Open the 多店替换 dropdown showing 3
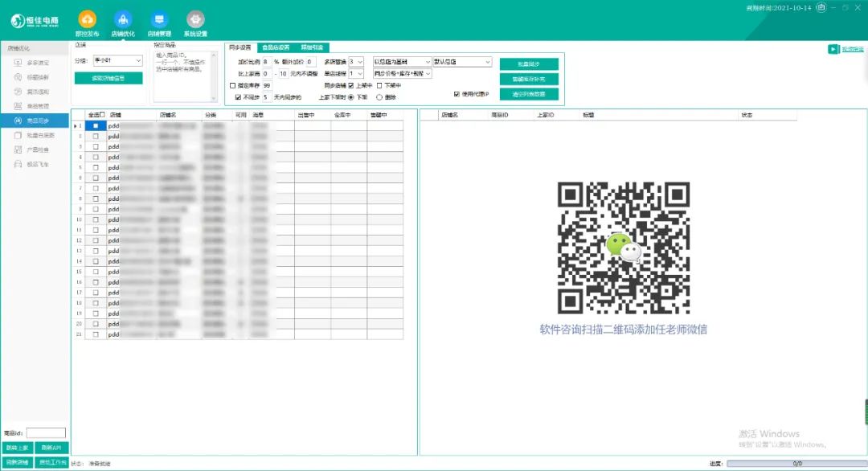 [x=356, y=62]
